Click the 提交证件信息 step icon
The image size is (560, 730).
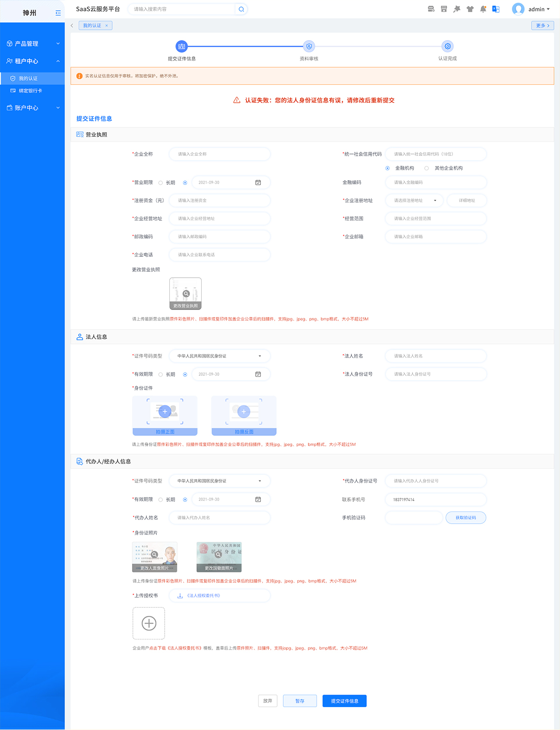[x=182, y=46]
